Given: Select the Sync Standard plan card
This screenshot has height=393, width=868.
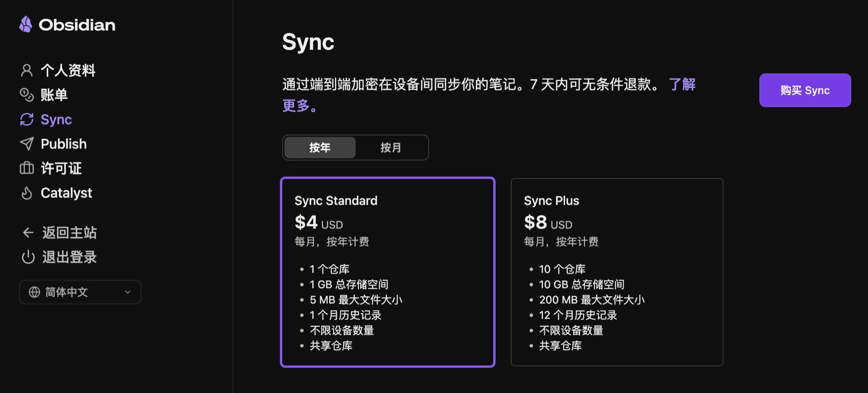Looking at the screenshot, I should (387, 272).
